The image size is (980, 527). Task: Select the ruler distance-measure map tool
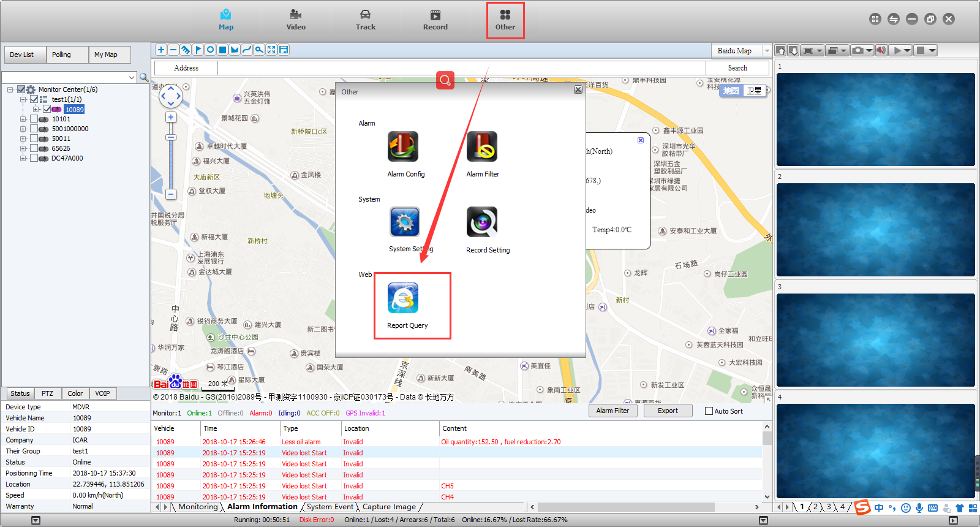(x=186, y=50)
